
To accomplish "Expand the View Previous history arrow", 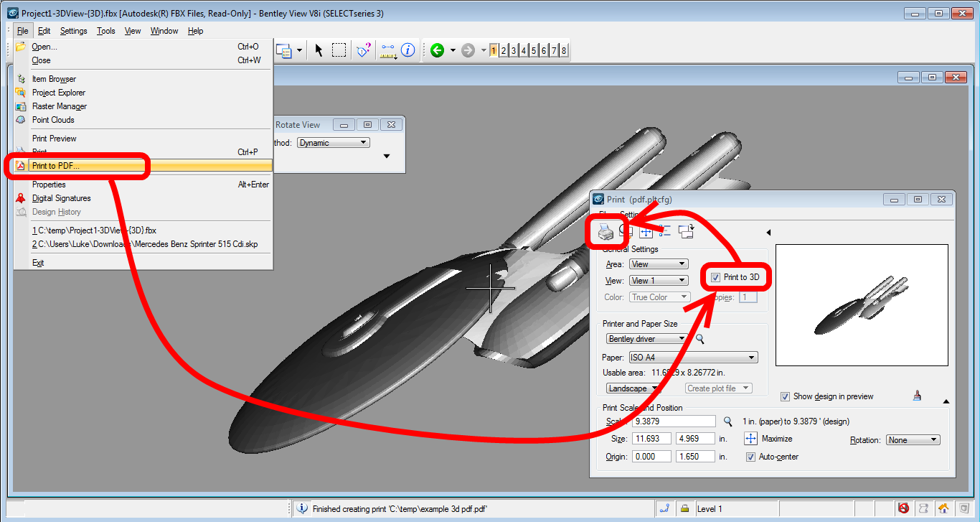I will 453,50.
